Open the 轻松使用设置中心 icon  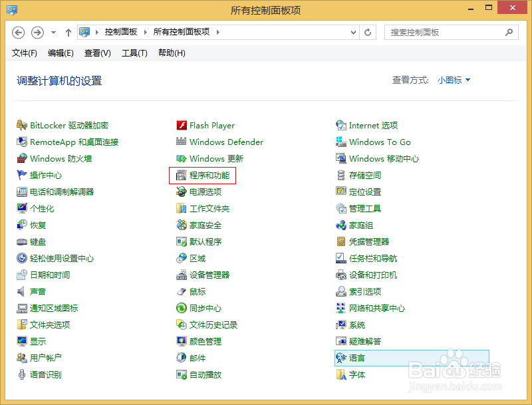[22, 258]
